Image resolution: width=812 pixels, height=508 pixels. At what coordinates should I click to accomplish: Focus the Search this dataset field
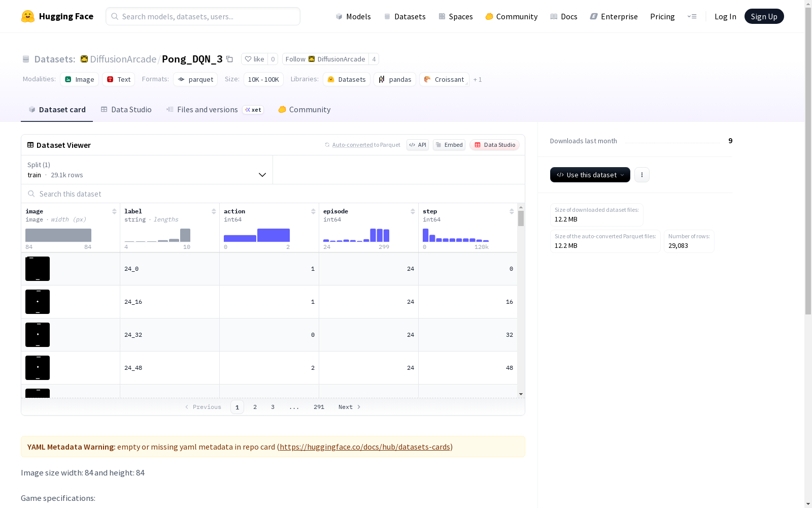click(273, 194)
